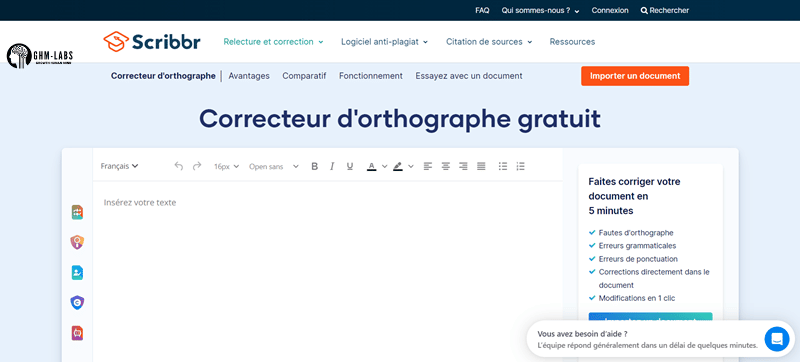Click the Rechercher search link
The height and width of the screenshot is (362, 800).
pyautogui.click(x=665, y=10)
